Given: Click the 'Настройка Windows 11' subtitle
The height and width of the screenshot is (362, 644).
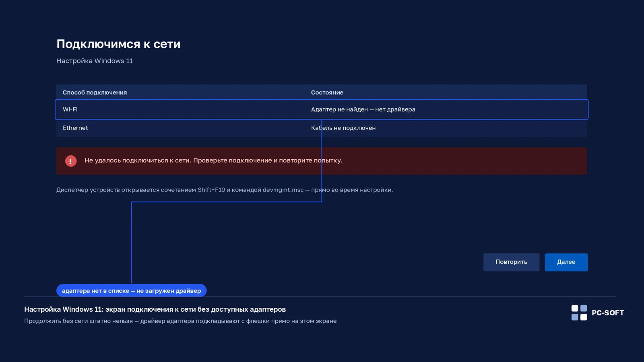Looking at the screenshot, I should click(95, 61).
